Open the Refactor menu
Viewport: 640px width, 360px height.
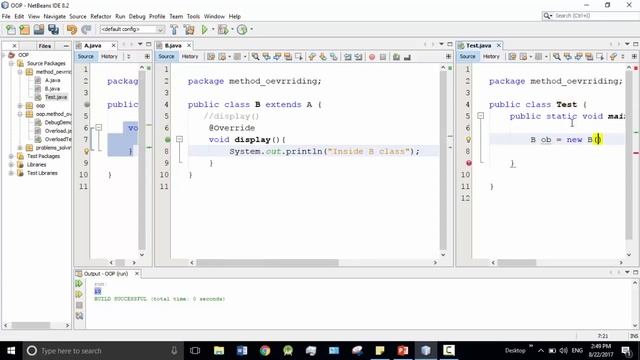(x=101, y=16)
